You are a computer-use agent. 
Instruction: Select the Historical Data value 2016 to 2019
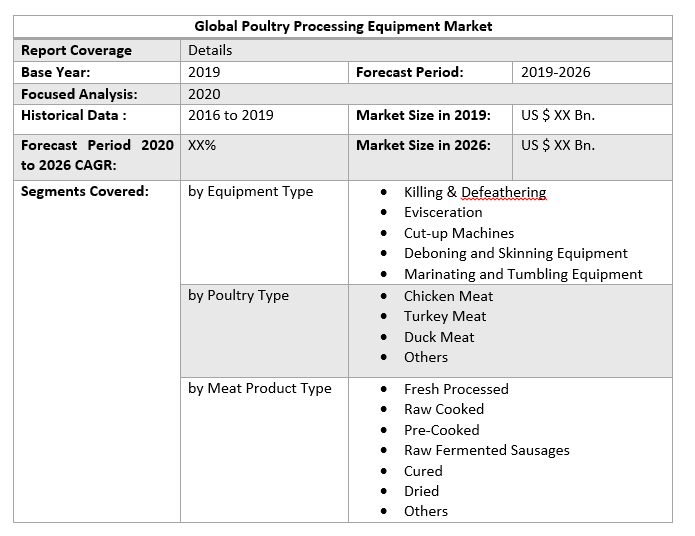point(230,115)
